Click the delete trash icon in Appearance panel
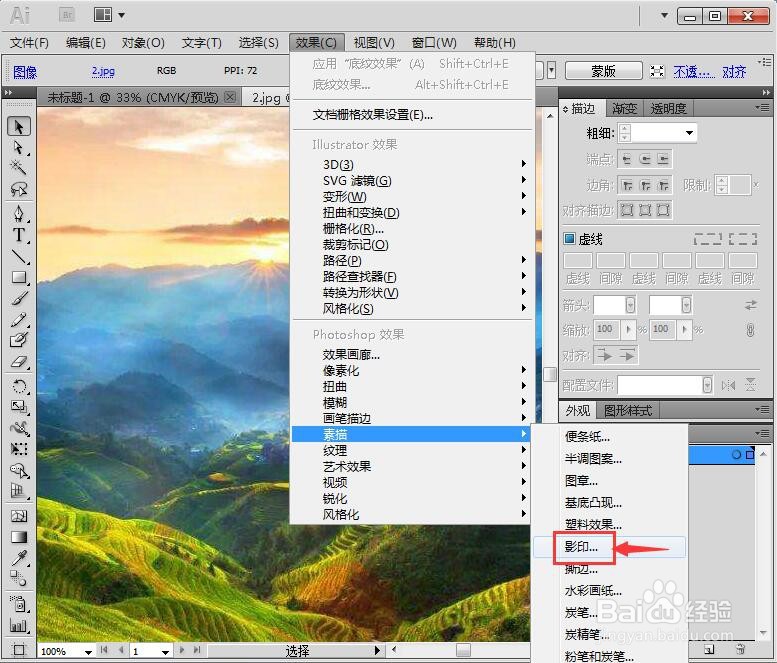 click(x=740, y=649)
